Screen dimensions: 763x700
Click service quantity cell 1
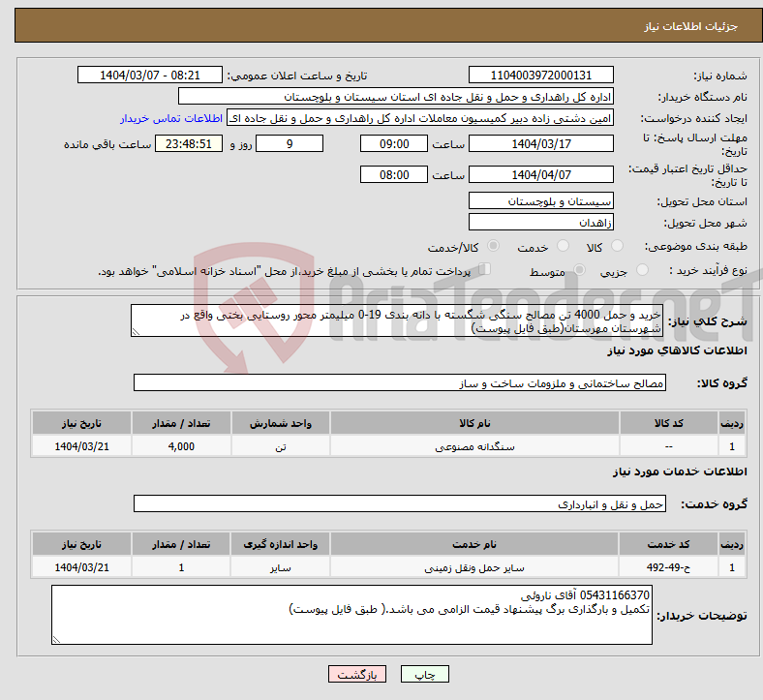tap(181, 567)
